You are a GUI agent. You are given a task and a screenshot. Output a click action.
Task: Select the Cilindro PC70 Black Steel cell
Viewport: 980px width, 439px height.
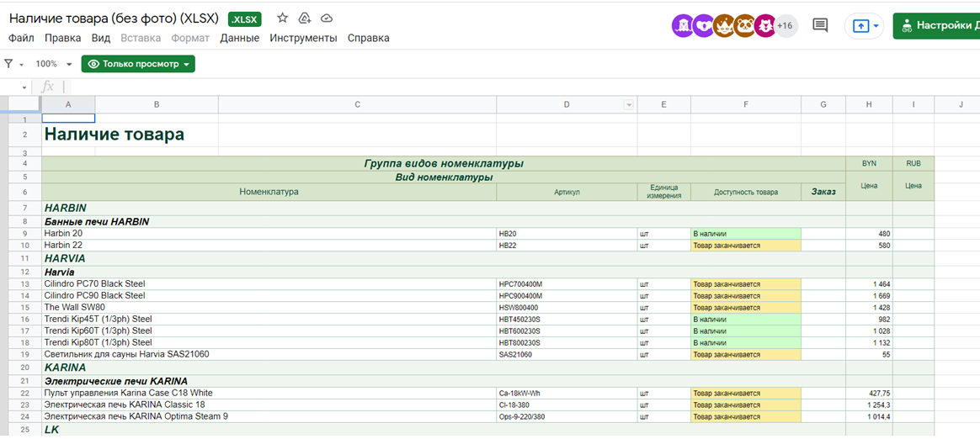click(x=269, y=283)
